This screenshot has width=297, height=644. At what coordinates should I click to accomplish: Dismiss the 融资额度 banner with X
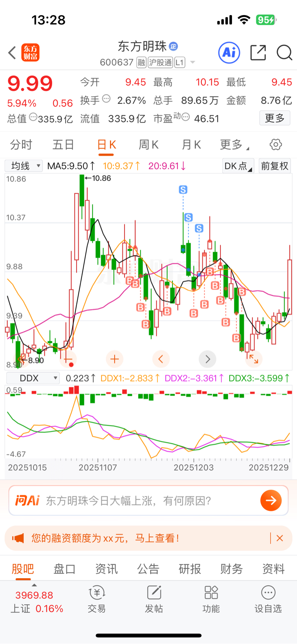(280, 538)
